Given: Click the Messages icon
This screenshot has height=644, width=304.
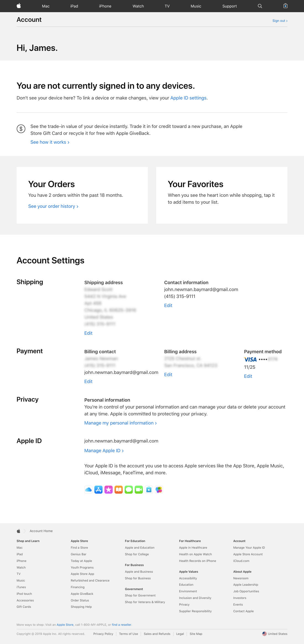Looking at the screenshot, I should pos(129,489).
